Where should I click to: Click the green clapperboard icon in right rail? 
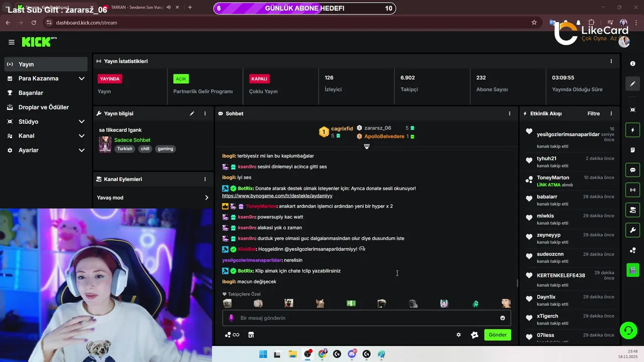[632, 270]
